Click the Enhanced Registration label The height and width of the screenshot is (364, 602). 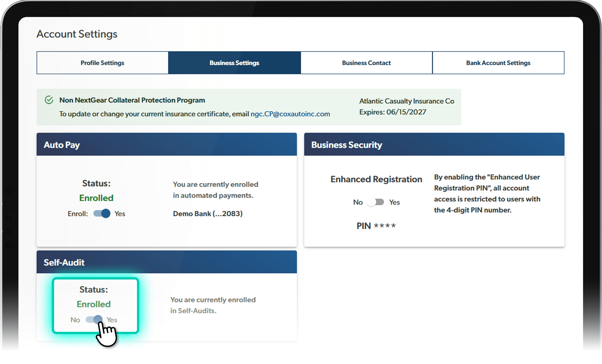(376, 179)
